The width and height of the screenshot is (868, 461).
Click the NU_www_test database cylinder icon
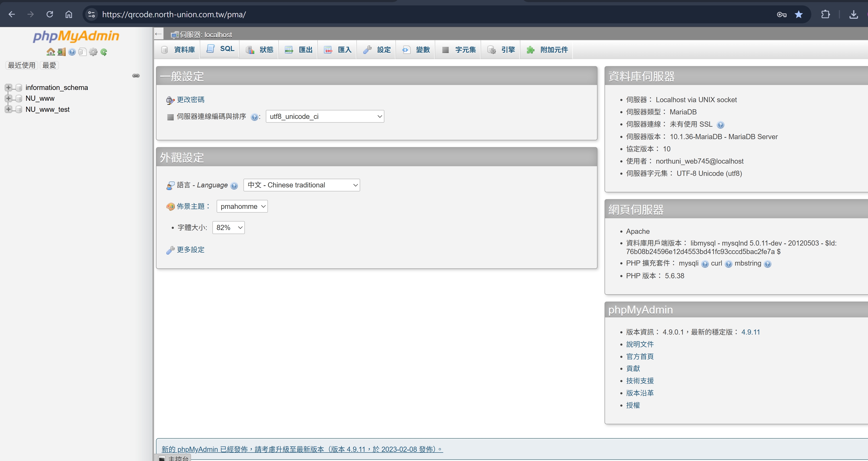pyautogui.click(x=19, y=110)
